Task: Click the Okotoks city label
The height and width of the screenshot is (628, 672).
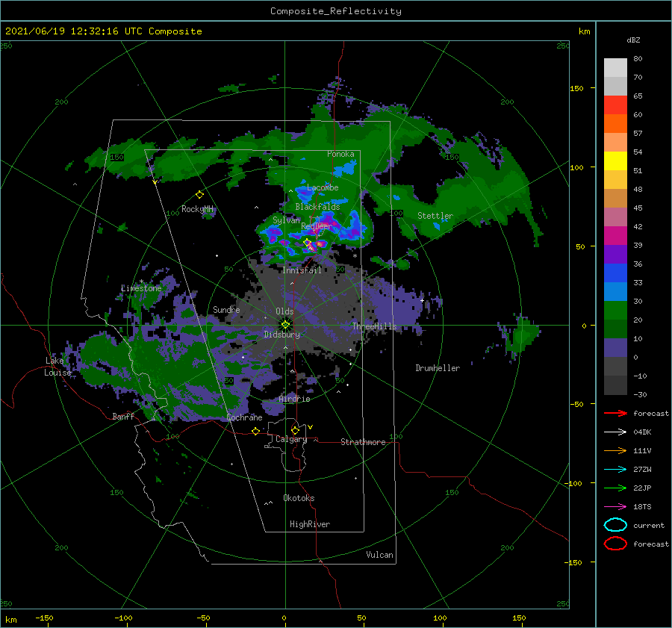Action: coord(299,498)
